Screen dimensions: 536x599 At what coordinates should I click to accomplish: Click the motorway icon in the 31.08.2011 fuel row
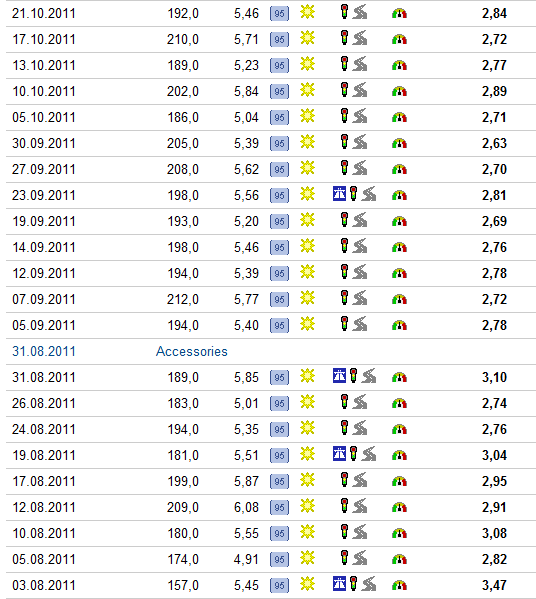pyautogui.click(x=339, y=376)
